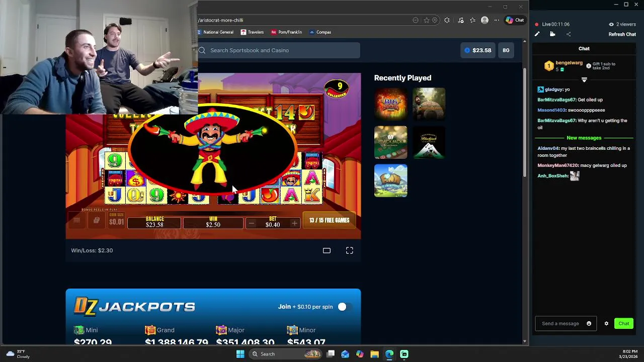Open the slot game hamburger menu
Viewport: 644px width, 362px height.
[x=76, y=220]
